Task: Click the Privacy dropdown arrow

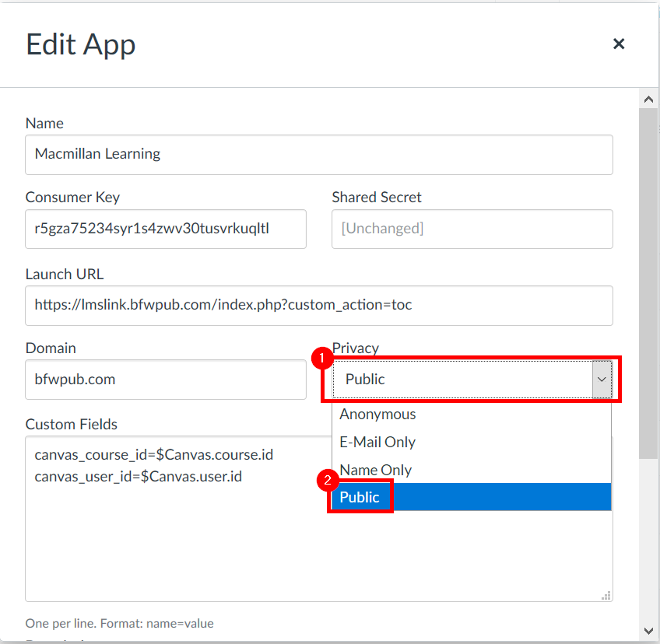Action: (602, 380)
